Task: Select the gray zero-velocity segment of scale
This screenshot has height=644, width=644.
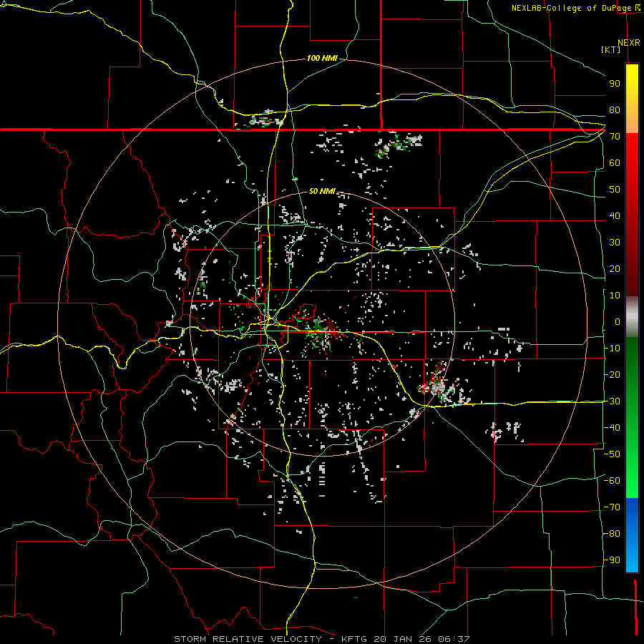Action: (x=632, y=317)
